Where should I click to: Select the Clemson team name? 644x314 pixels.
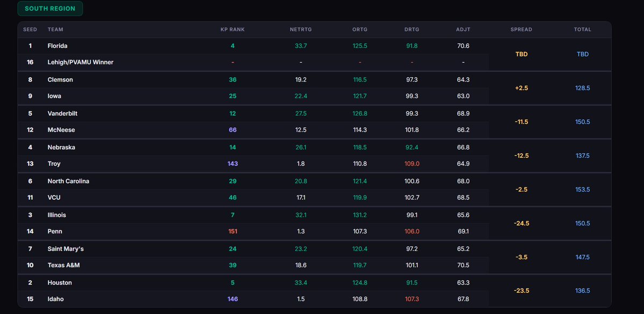[60, 79]
